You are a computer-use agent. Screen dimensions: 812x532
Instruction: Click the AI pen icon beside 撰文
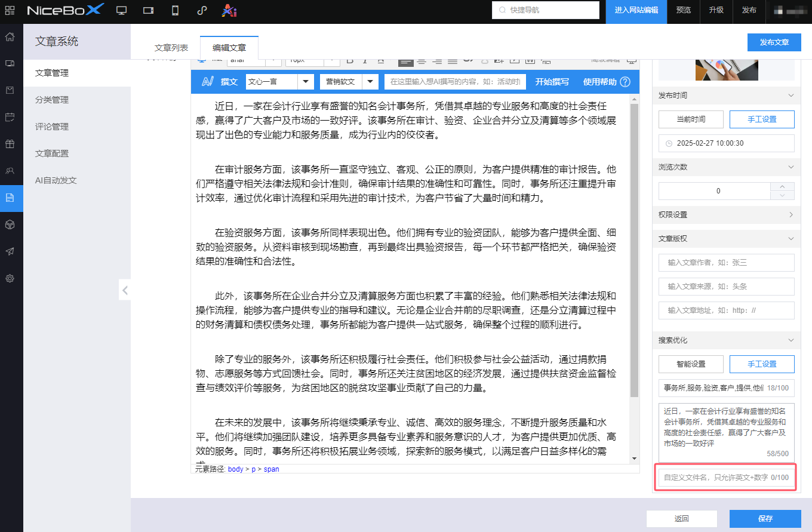[x=207, y=82]
